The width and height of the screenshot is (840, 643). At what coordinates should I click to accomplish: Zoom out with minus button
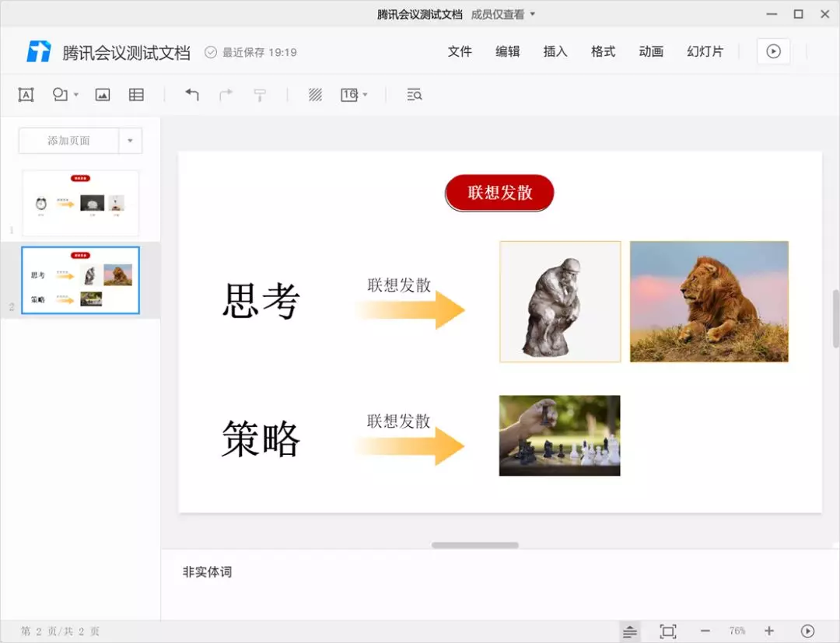click(705, 631)
